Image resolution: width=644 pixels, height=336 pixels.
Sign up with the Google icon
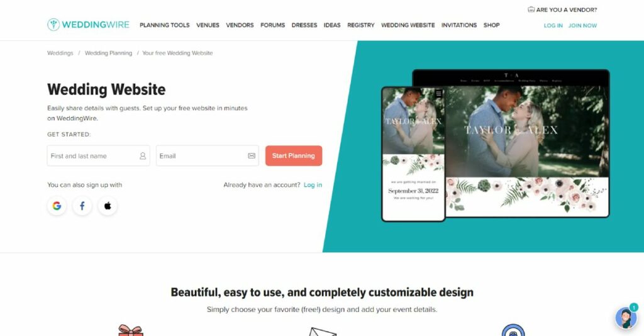(57, 206)
